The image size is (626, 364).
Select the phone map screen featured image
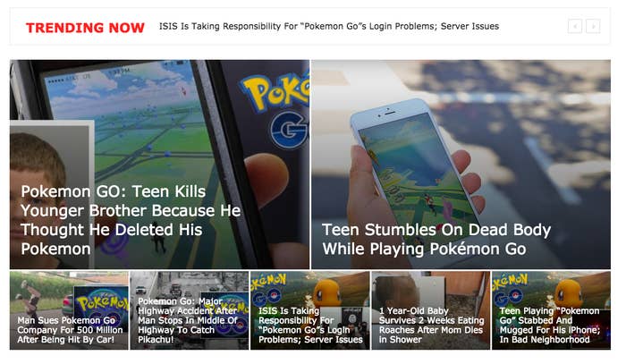click(x=159, y=164)
